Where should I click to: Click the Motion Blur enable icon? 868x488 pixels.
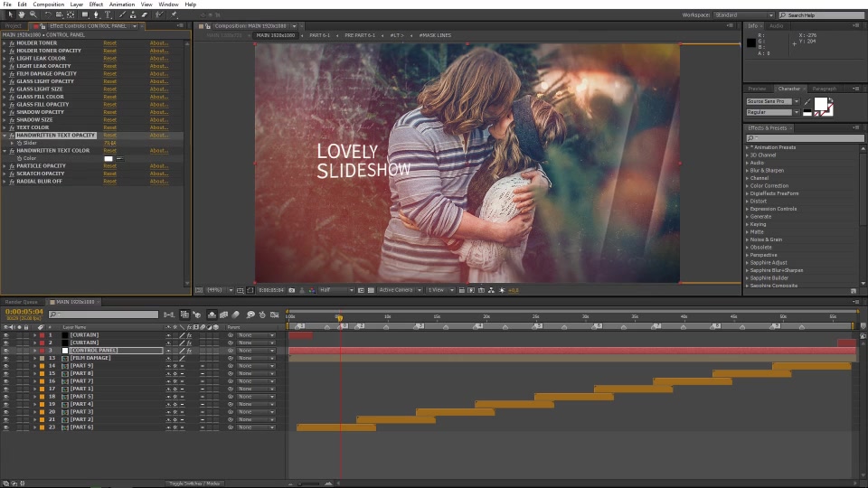[235, 314]
